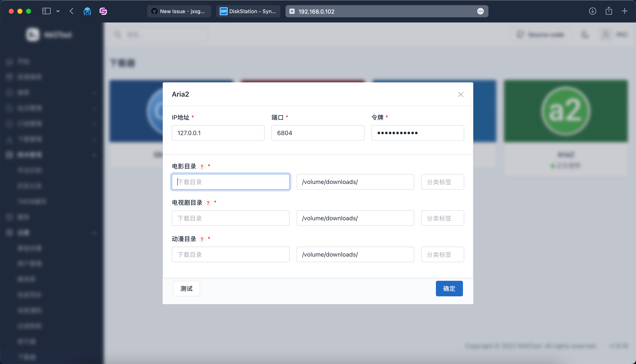Image resolution: width=636 pixels, height=364 pixels.
Task: Click the back navigation arrow
Action: pyautogui.click(x=72, y=11)
